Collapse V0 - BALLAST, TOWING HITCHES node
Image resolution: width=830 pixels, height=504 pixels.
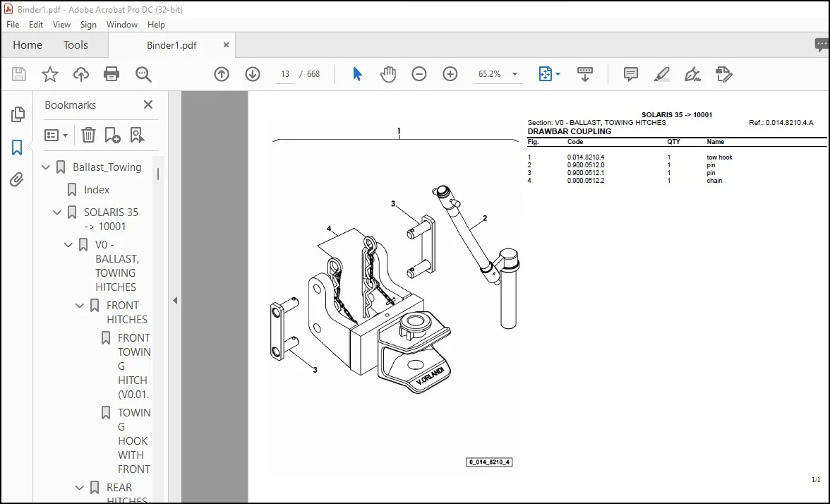pyautogui.click(x=68, y=244)
